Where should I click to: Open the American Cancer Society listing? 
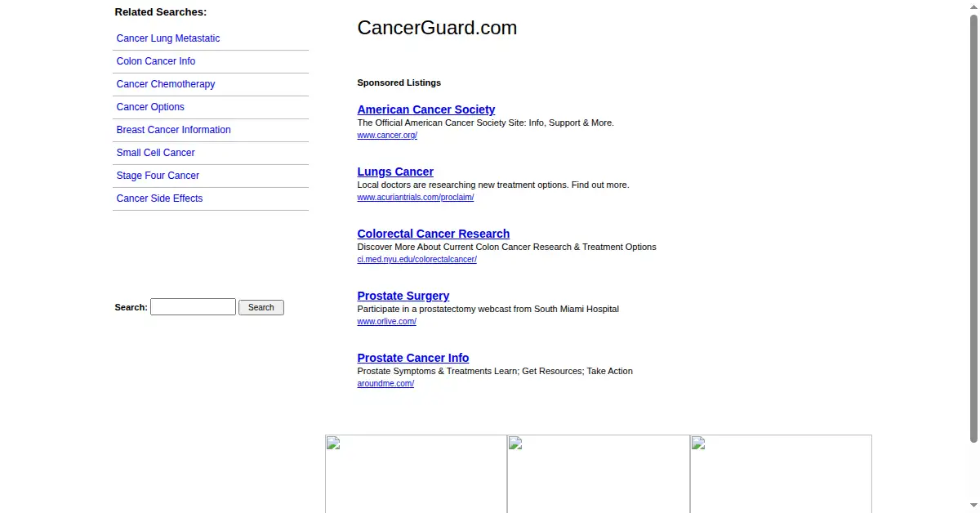click(426, 109)
